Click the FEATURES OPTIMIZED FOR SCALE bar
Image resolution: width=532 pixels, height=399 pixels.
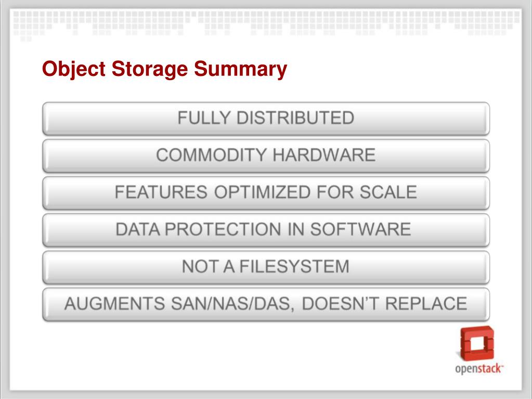pyautogui.click(x=266, y=192)
